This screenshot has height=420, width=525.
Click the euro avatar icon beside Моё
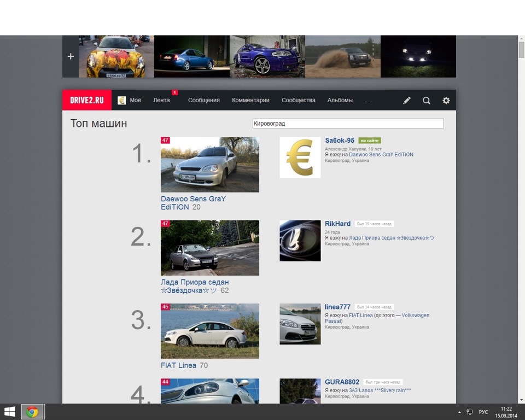pyautogui.click(x=121, y=100)
